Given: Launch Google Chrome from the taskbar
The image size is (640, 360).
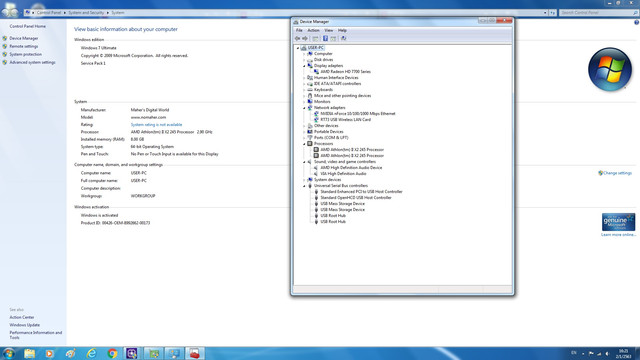Looking at the screenshot, I should (112, 353).
